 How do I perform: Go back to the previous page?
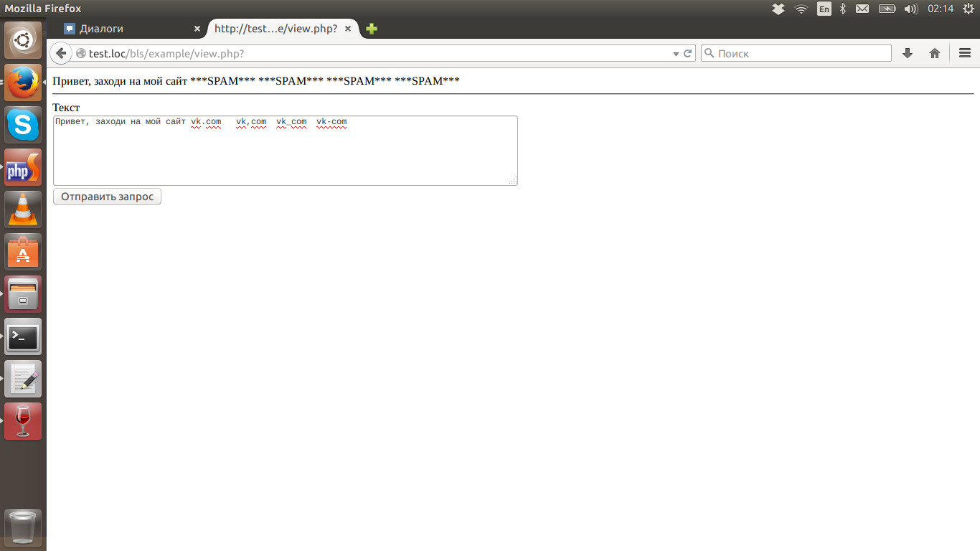[x=61, y=53]
